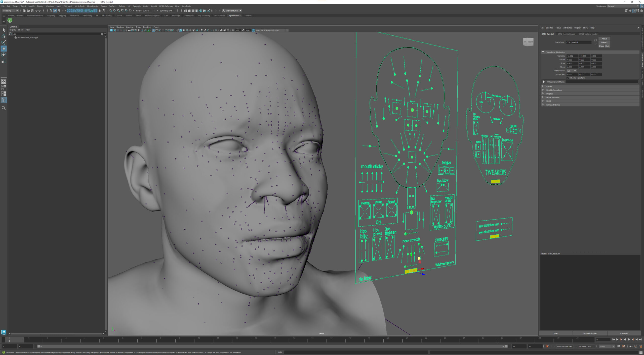The image size is (644, 355).
Task: Switch to the Rigging shelf tab
Action: pyautogui.click(x=62, y=16)
